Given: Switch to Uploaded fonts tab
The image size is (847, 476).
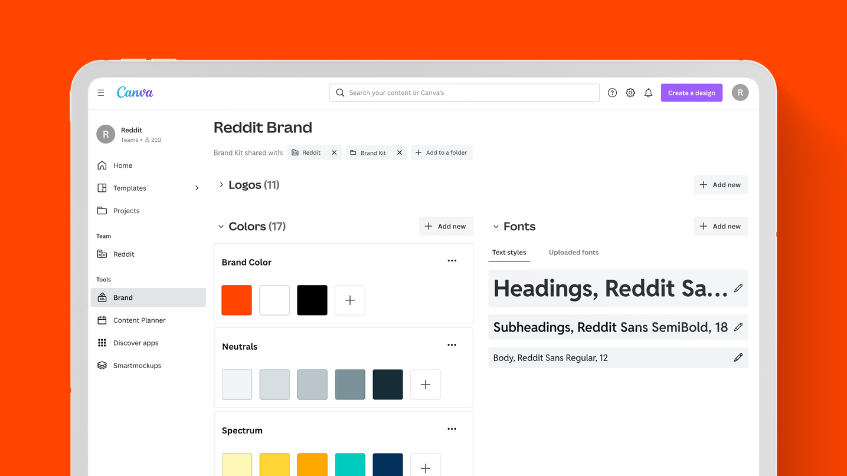Looking at the screenshot, I should 574,252.
